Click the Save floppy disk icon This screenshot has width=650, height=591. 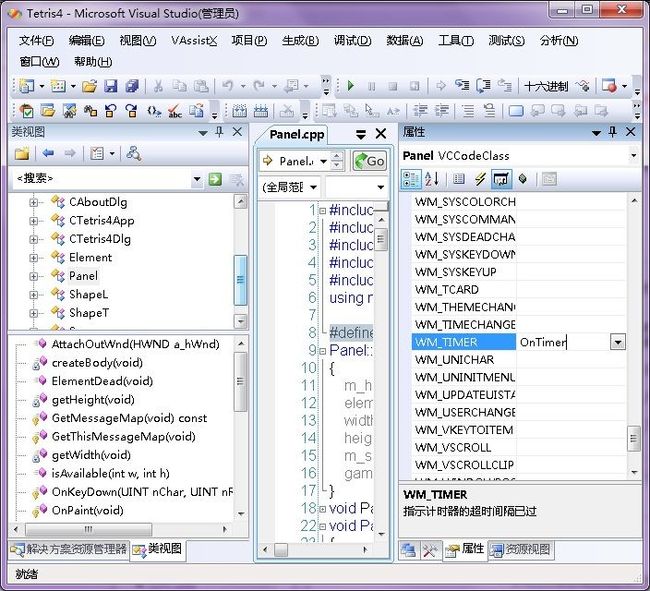[x=111, y=86]
